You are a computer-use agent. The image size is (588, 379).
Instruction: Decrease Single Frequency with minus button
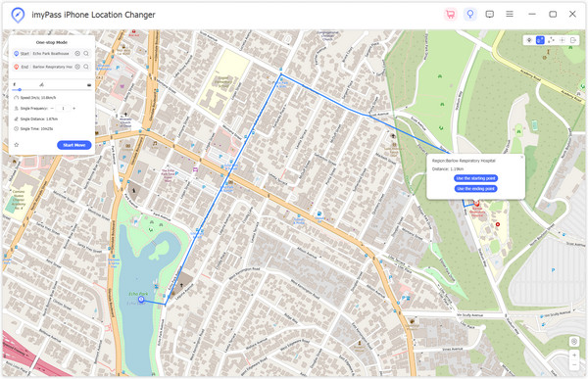[x=52, y=109]
